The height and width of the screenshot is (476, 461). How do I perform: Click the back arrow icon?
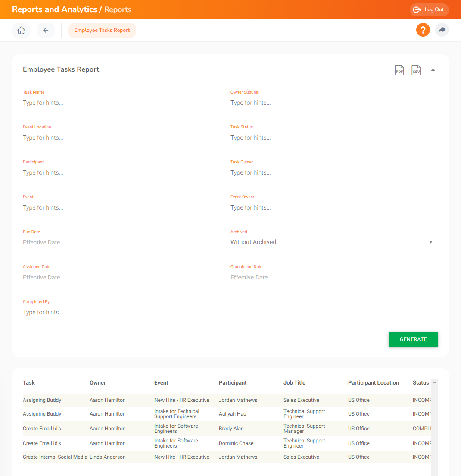click(46, 31)
